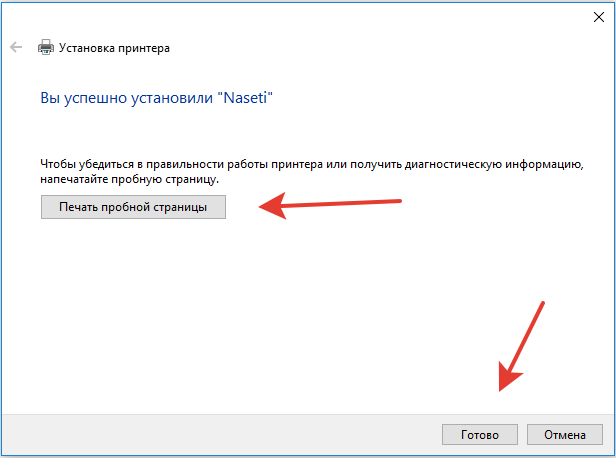Select the printer name "Naseti" in the heading
Viewport: 616px width, 458px height.
tap(242, 98)
